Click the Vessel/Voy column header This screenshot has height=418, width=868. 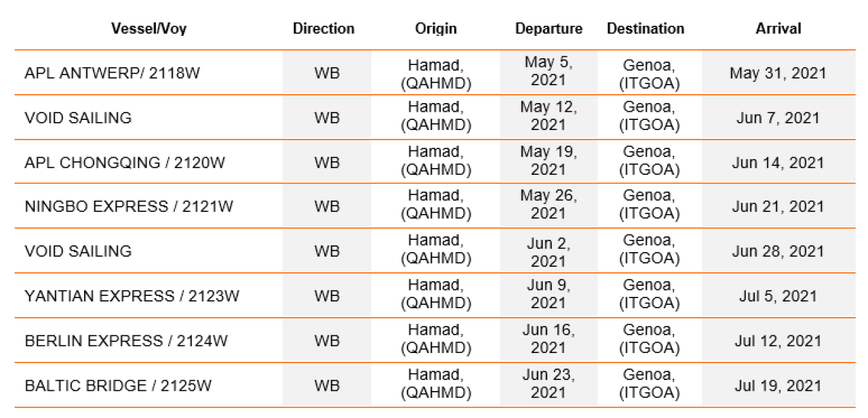149,29
